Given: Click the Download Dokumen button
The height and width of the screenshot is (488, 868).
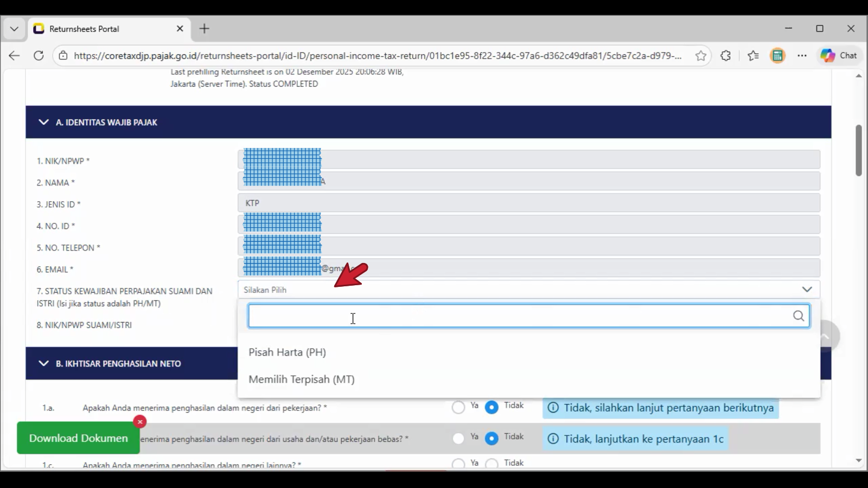Looking at the screenshot, I should pyautogui.click(x=78, y=438).
